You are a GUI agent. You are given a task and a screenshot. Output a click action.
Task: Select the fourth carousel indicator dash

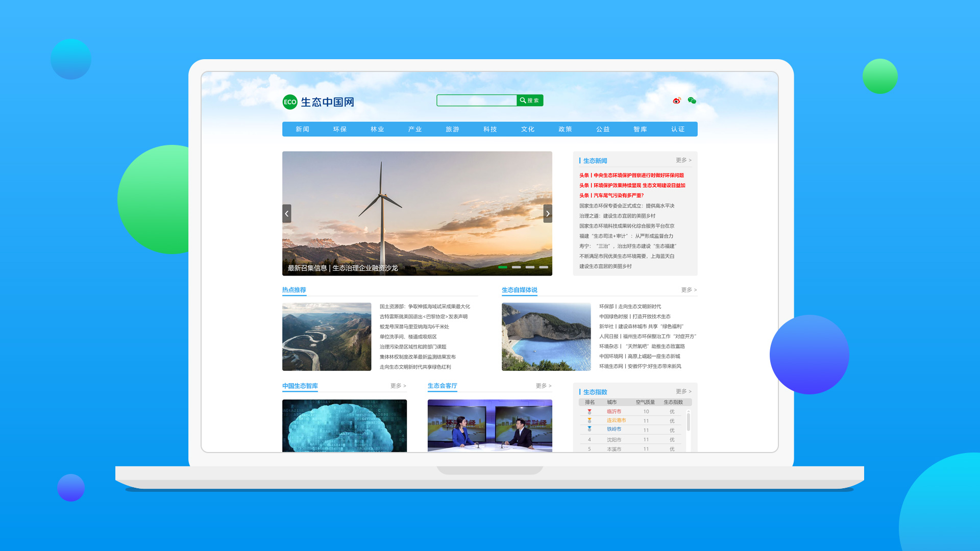click(x=544, y=267)
